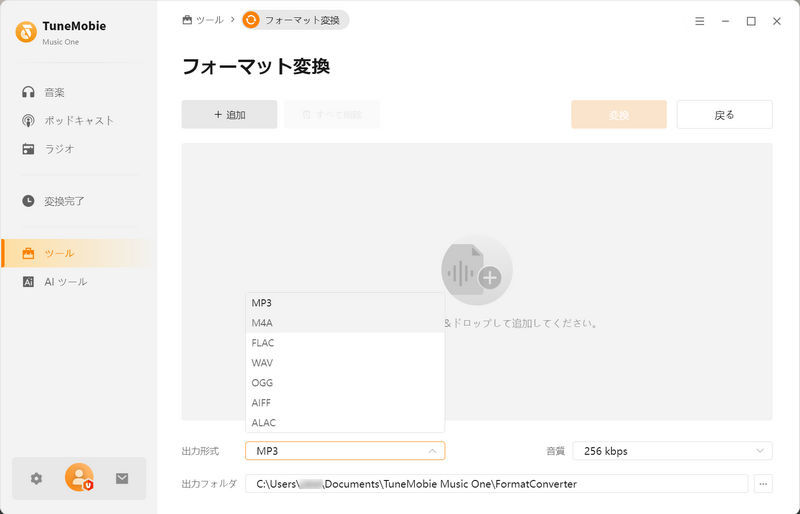The image size is (800, 514).
Task: Choose WAV from format list
Action: (345, 362)
